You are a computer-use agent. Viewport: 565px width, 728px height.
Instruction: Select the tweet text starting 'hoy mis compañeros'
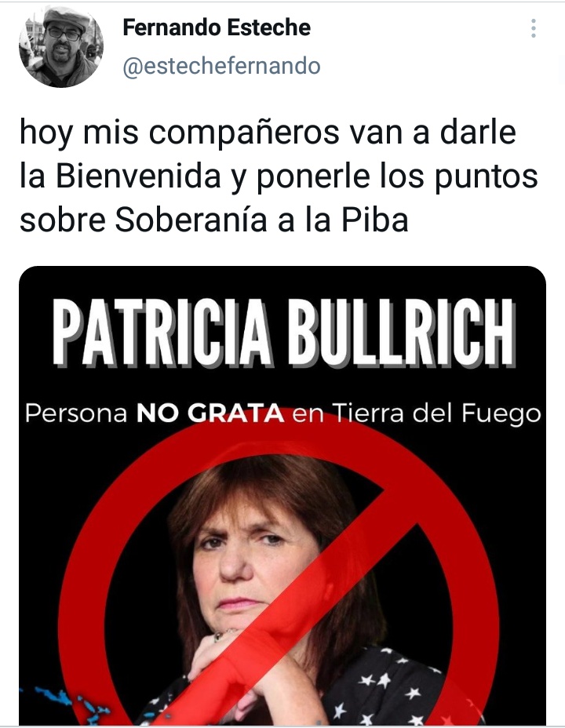pos(279,176)
